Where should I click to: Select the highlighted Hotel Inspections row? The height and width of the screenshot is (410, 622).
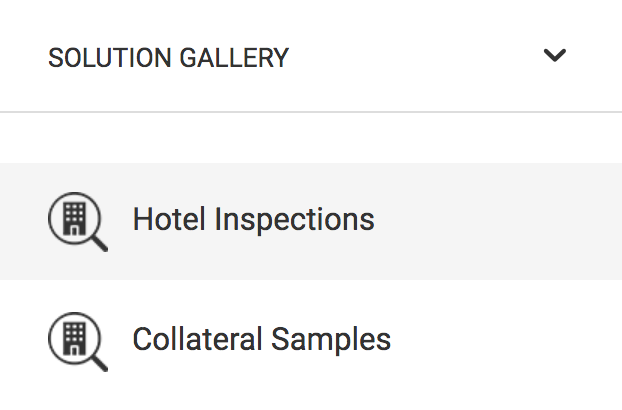coord(311,221)
